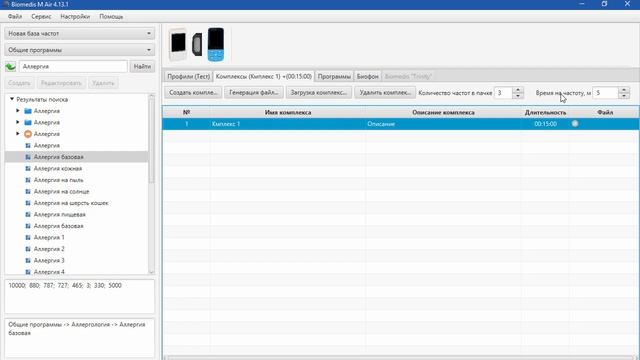
Task: Select the Кмплекс 1 name cell
Action: point(288,124)
